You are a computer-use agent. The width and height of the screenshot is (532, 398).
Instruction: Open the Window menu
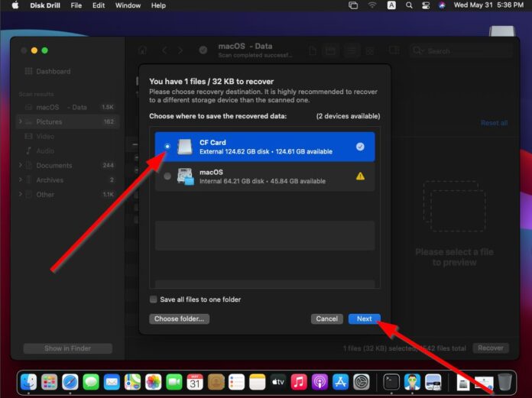tap(128, 5)
